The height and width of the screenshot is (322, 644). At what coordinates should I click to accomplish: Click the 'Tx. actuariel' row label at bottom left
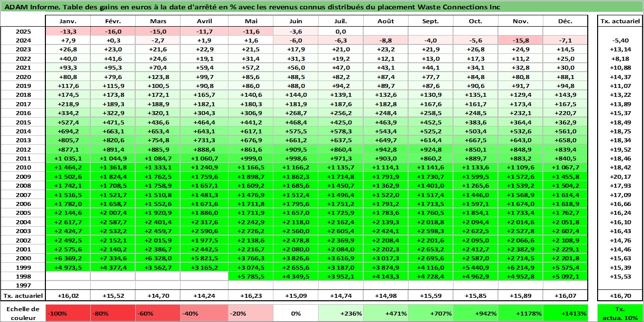(23, 296)
